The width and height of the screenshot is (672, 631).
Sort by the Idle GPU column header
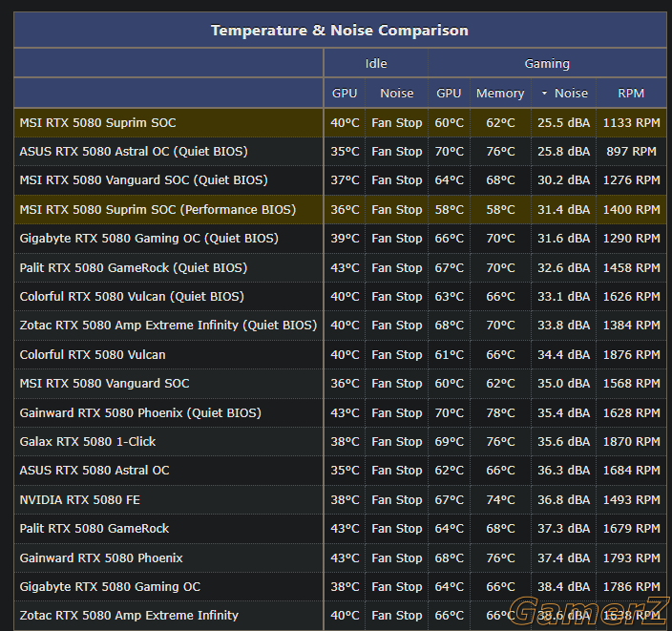(345, 93)
